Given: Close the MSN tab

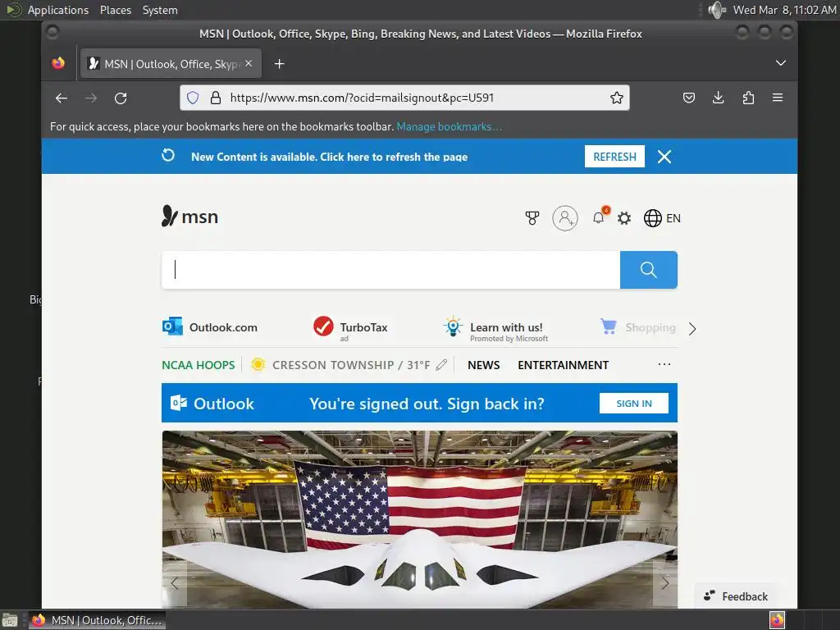Looking at the screenshot, I should pyautogui.click(x=249, y=63).
